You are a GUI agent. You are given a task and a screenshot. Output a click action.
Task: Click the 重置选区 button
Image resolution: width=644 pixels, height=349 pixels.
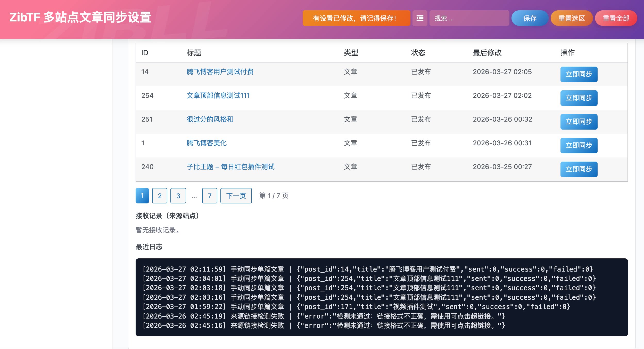[571, 18]
